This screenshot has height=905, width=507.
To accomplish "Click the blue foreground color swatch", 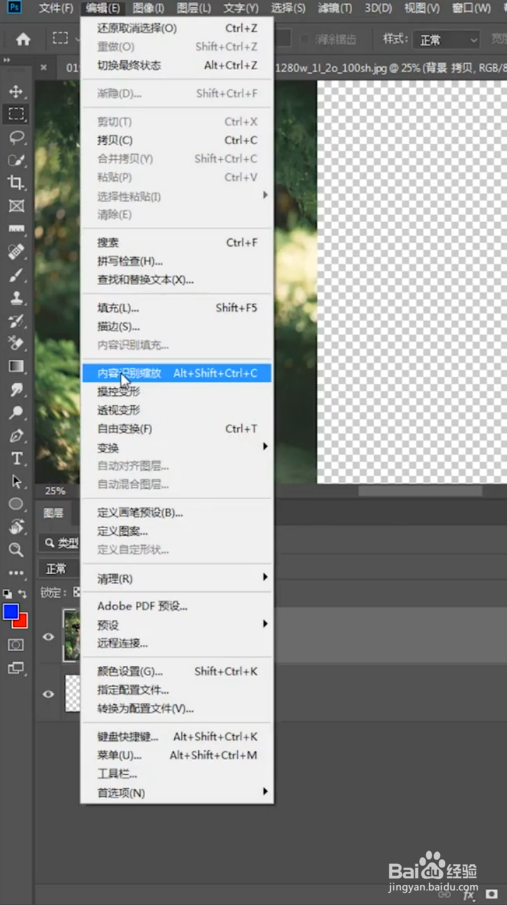I will coord(10,611).
